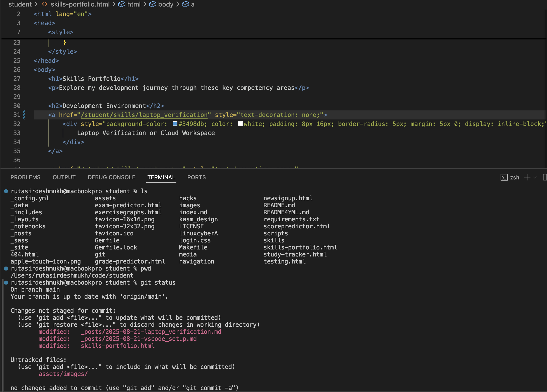Viewport: 547px width, 392px height.
Task: Click sticky scroll line <head>
Action: point(44,23)
